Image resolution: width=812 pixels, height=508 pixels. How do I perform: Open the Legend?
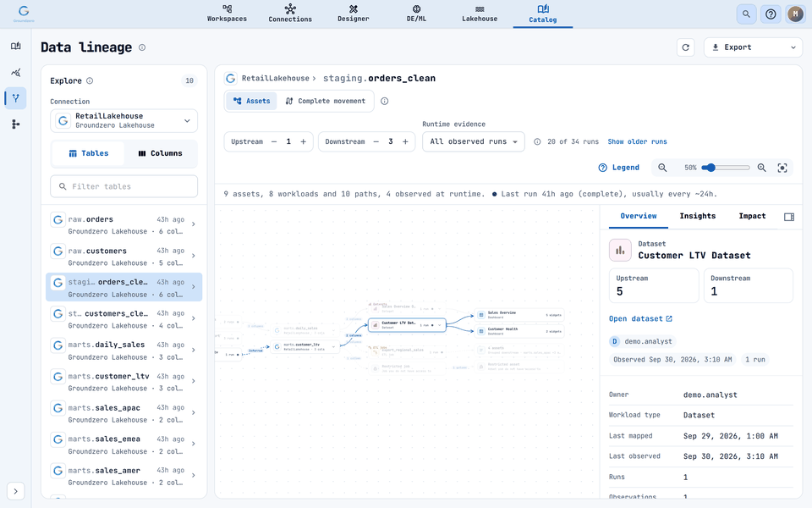619,168
